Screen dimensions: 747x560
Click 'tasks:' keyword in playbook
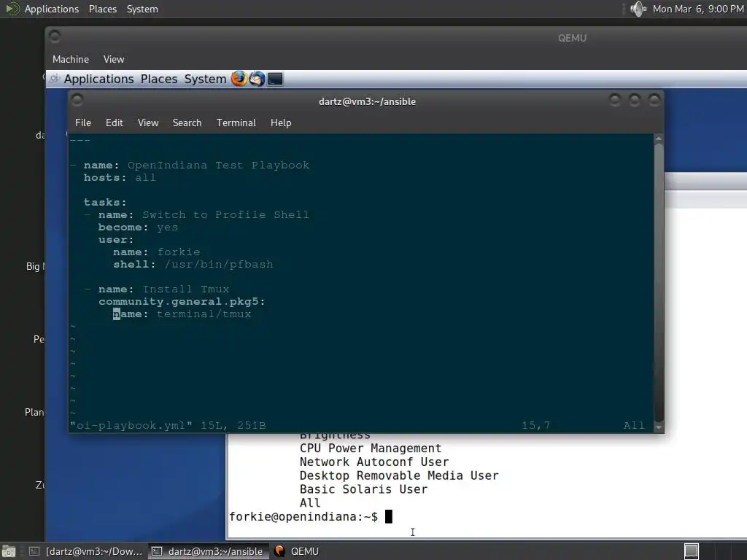point(105,203)
